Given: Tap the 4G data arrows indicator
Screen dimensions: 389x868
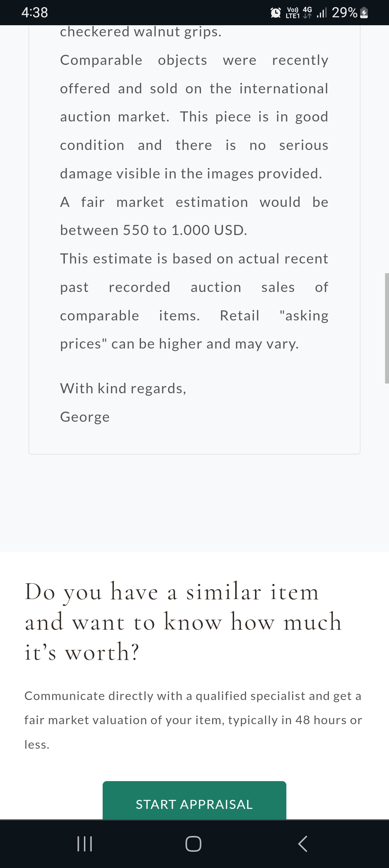Looking at the screenshot, I should coord(308,12).
